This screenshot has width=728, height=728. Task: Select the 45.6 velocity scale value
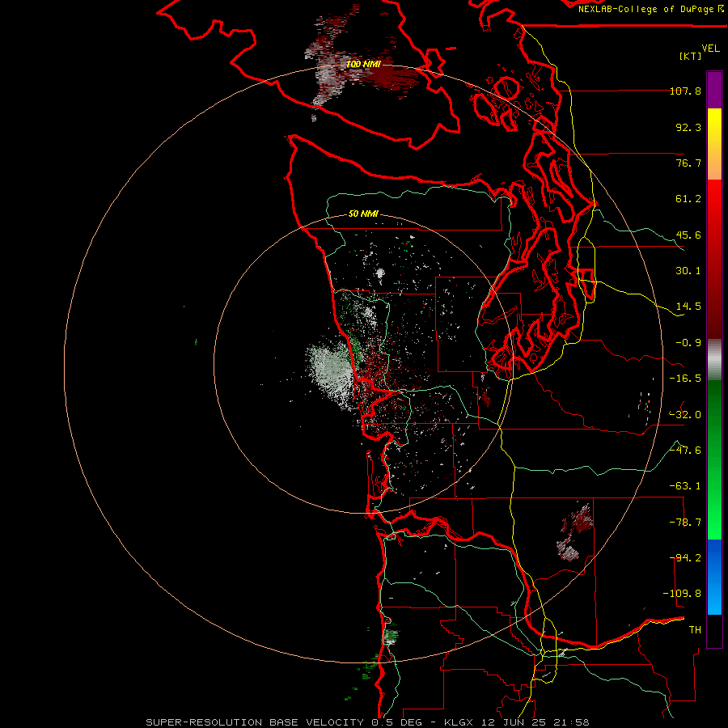688,235
